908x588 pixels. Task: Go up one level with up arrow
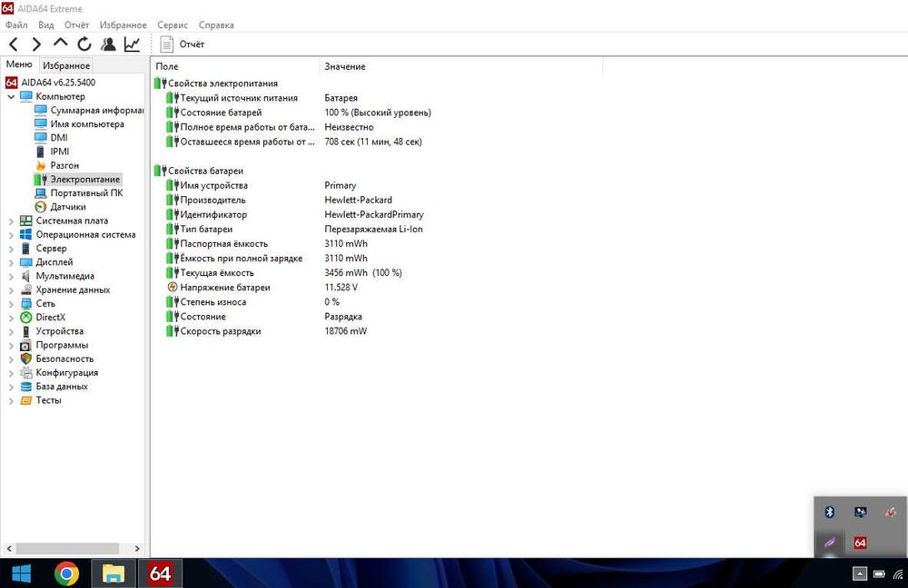point(60,44)
